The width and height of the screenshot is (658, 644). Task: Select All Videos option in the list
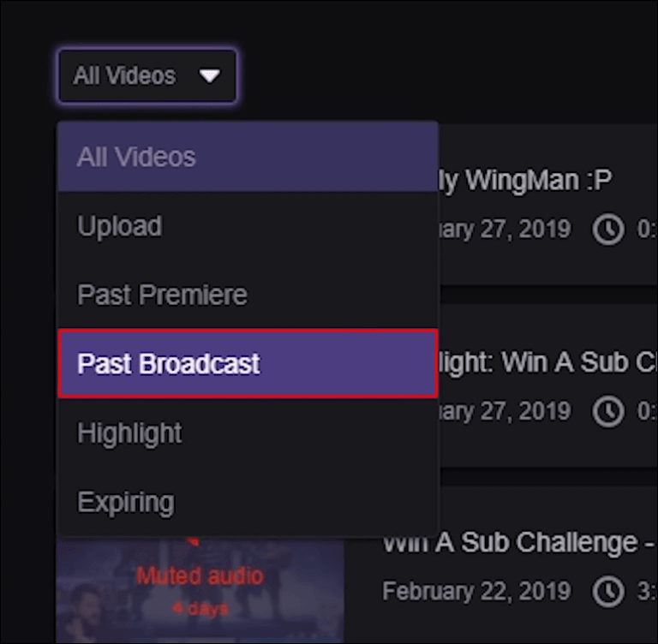248,157
